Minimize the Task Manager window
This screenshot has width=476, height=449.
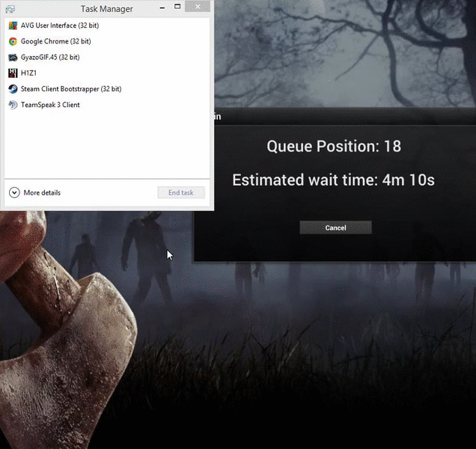(162, 7)
